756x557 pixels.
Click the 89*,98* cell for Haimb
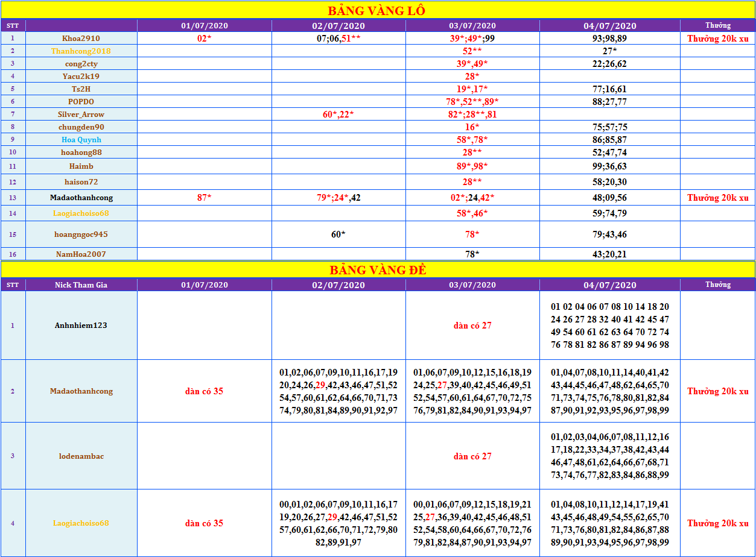pyautogui.click(x=472, y=166)
